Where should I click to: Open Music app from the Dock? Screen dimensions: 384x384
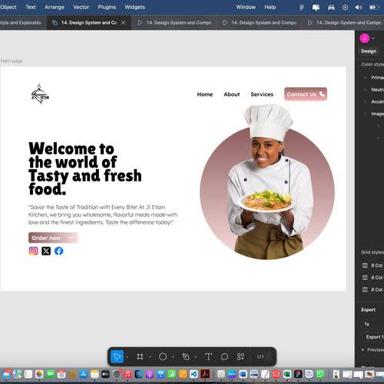tap(127, 374)
